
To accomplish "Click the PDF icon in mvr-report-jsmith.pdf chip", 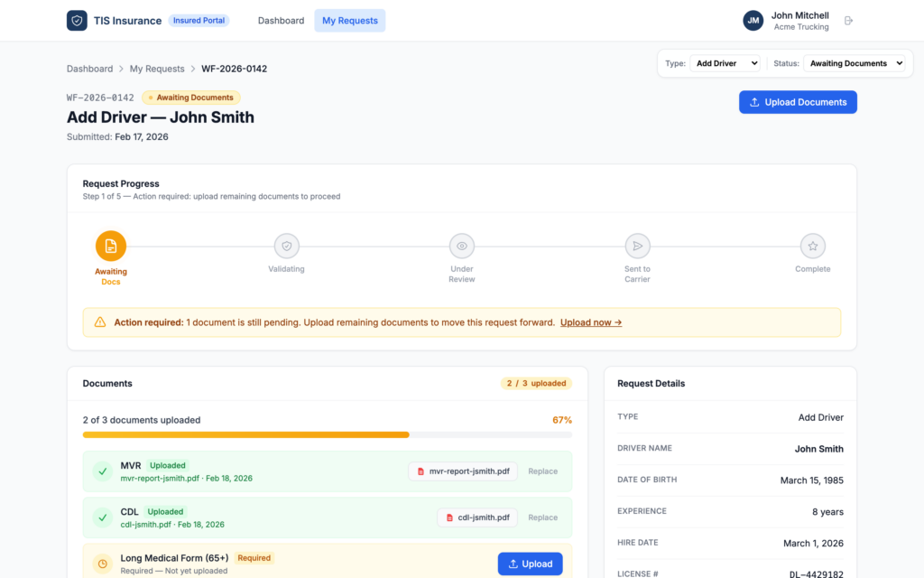I will (x=420, y=471).
